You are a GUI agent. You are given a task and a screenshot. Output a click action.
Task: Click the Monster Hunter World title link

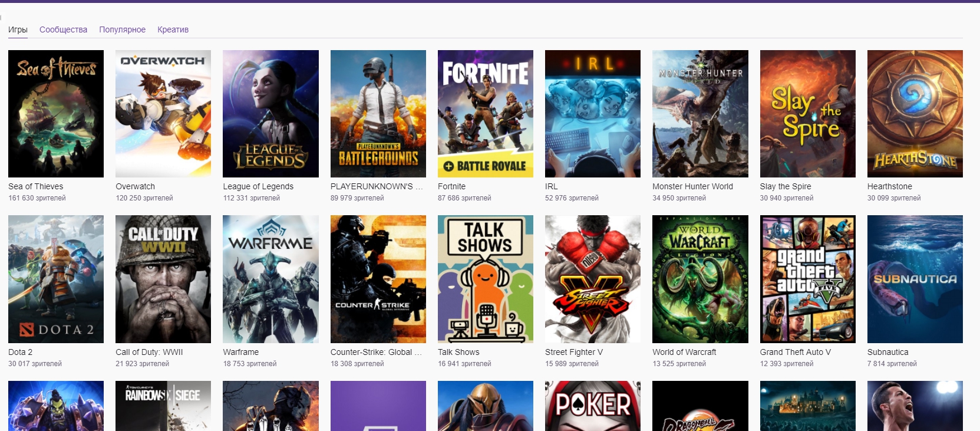tap(692, 186)
